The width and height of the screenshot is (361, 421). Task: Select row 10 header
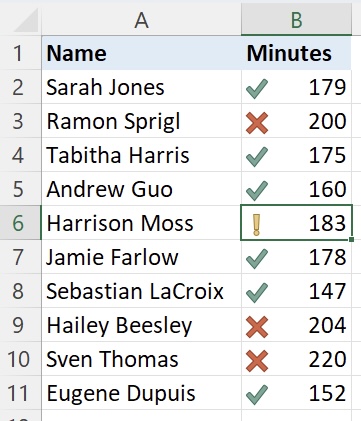[x=20, y=359]
